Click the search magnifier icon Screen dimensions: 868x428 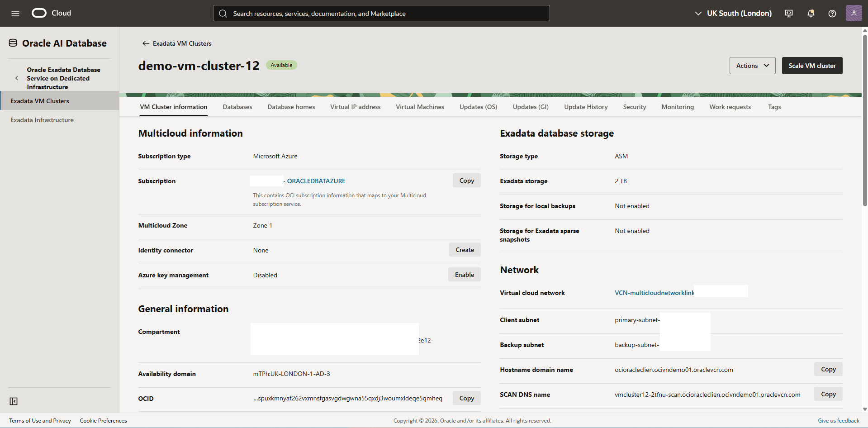[223, 13]
